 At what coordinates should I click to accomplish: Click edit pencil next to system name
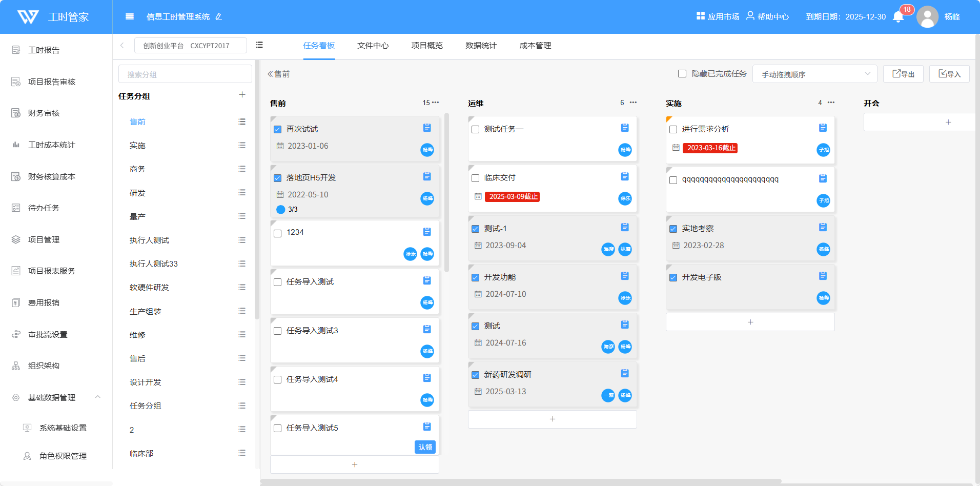pos(219,17)
